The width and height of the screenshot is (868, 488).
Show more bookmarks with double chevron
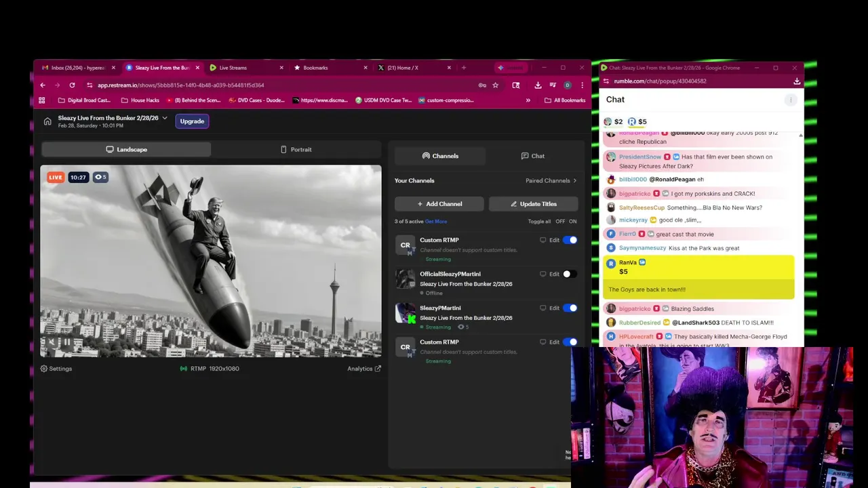point(528,100)
